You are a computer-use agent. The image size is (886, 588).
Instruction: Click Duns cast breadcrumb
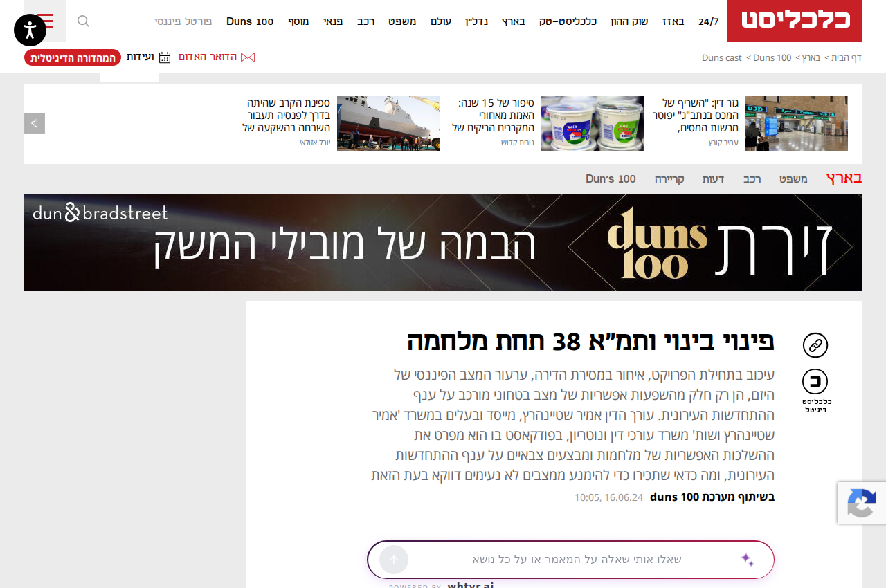point(722,57)
